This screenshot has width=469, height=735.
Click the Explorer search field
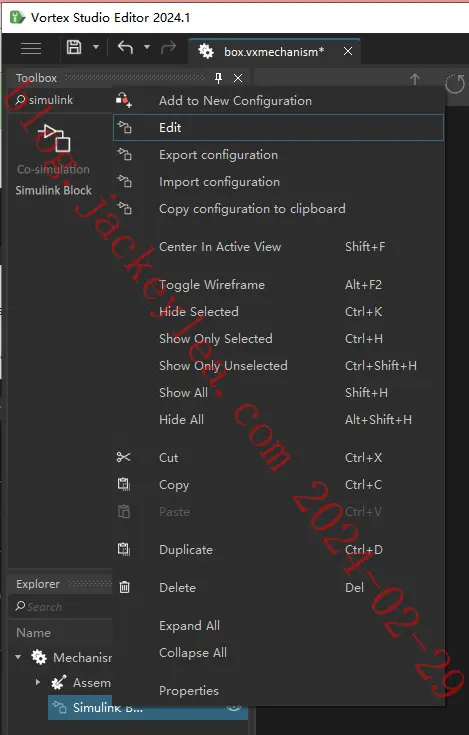pyautogui.click(x=61, y=607)
